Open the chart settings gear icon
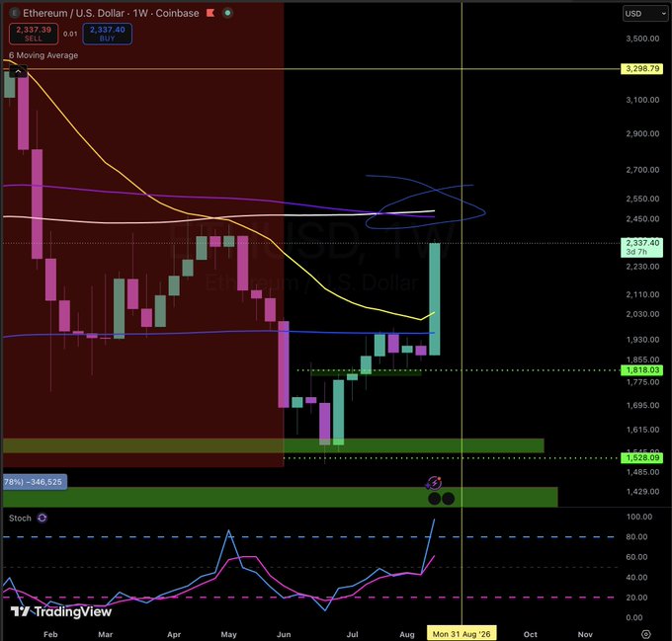This screenshot has height=641, width=672. click(646, 634)
